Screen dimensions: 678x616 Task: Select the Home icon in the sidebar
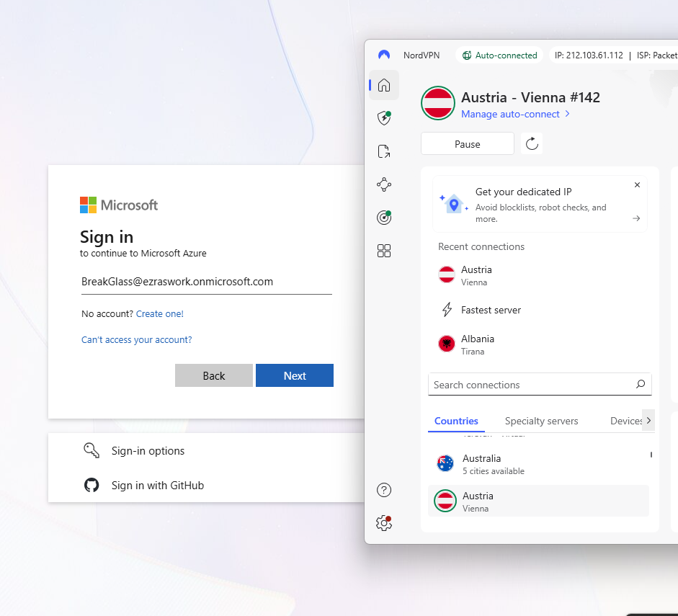coord(383,84)
